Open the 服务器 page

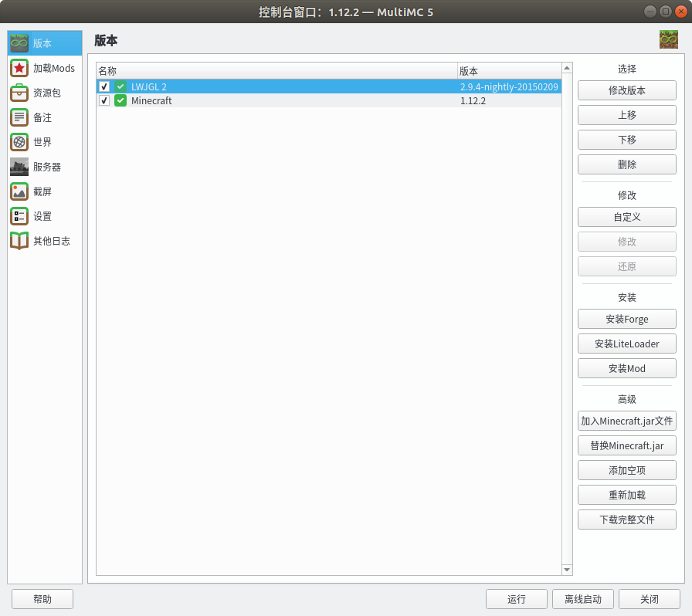point(45,167)
